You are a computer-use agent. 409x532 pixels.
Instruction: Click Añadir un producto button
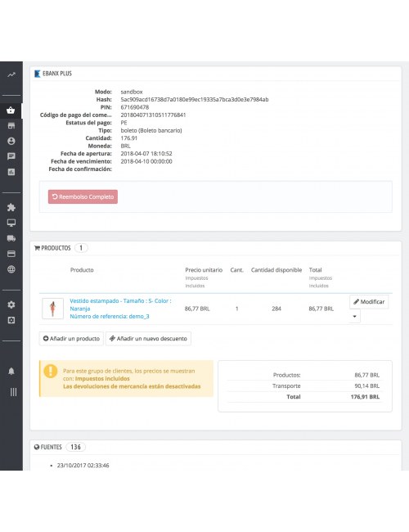tap(71, 339)
